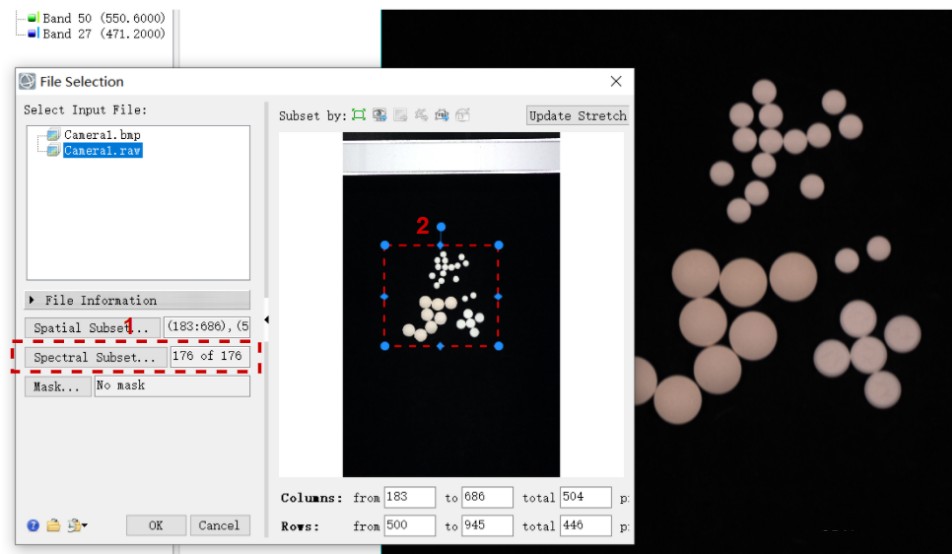Click the 'Subset by:' label
The width and height of the screenshot is (952, 554).
point(312,115)
